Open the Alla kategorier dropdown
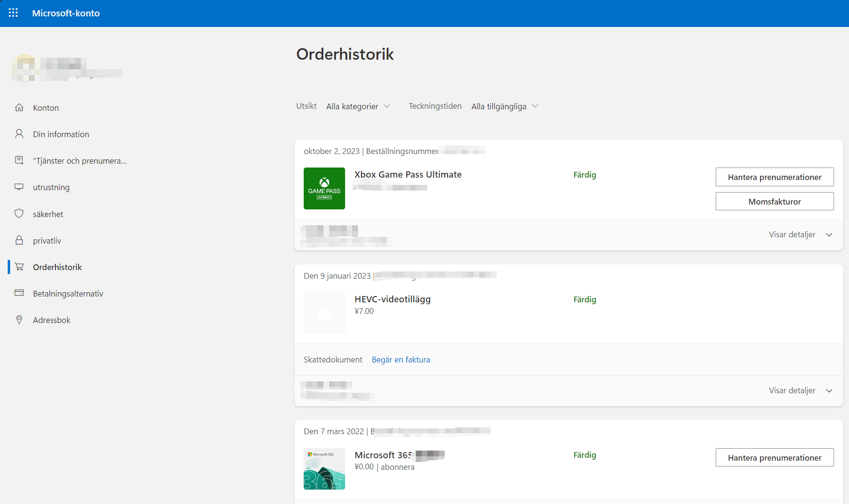Image resolution: width=849 pixels, height=504 pixels. point(358,106)
